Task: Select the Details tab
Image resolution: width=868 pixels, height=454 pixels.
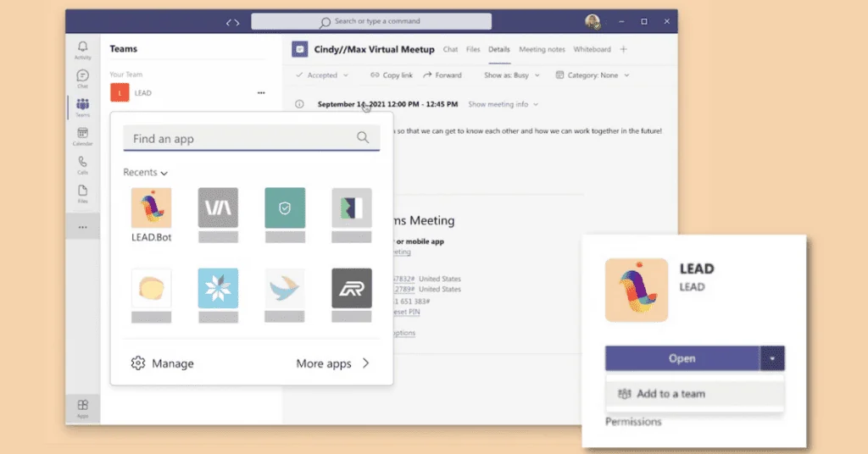Action: (498, 49)
